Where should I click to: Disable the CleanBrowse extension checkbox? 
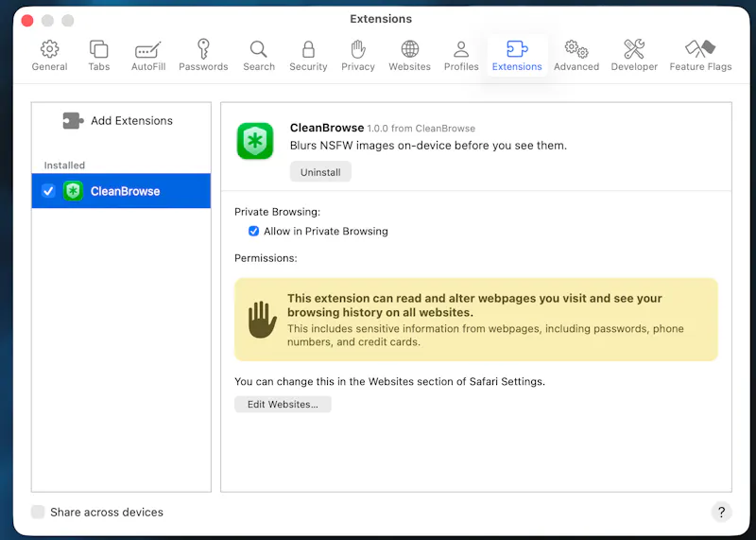[x=48, y=191]
